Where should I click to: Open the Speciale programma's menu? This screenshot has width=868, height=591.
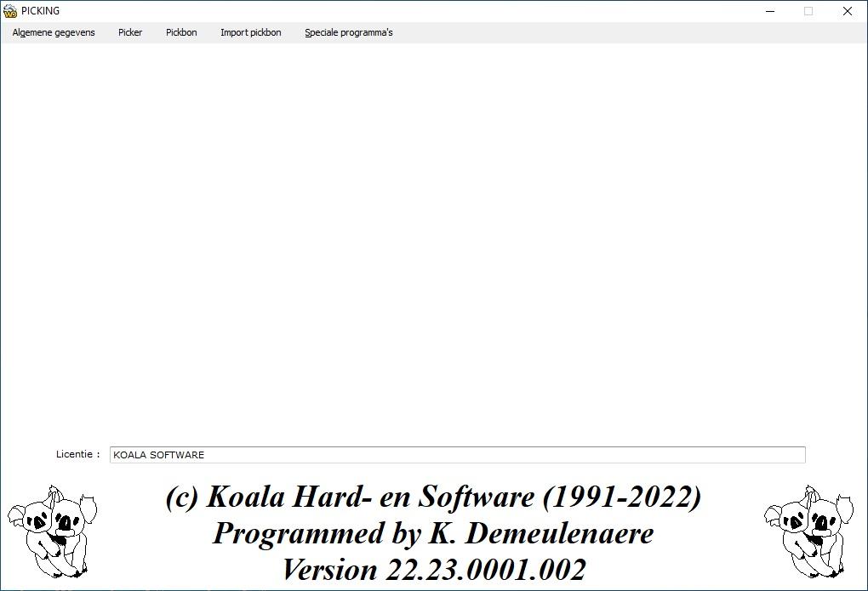[x=349, y=32]
